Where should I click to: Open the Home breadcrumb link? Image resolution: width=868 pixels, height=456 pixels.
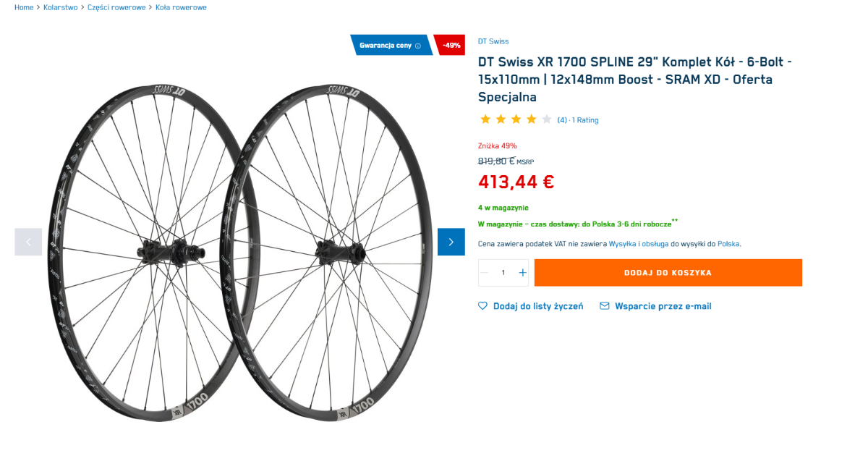click(x=24, y=7)
